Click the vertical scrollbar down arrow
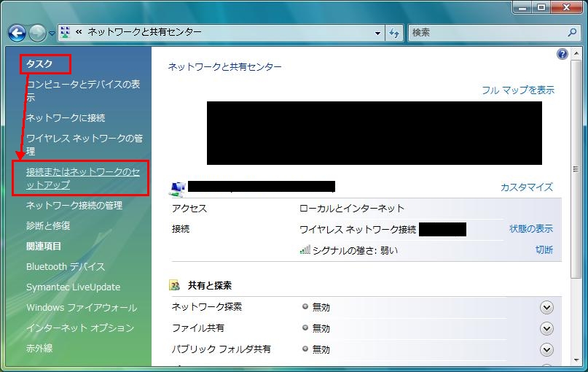588x372 pixels. tap(576, 362)
